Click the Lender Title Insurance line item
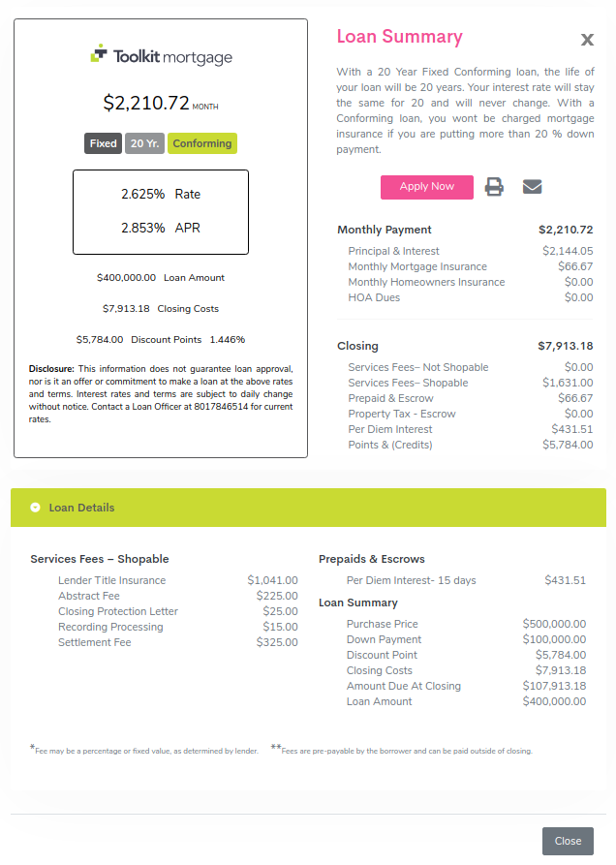 [x=177, y=580]
